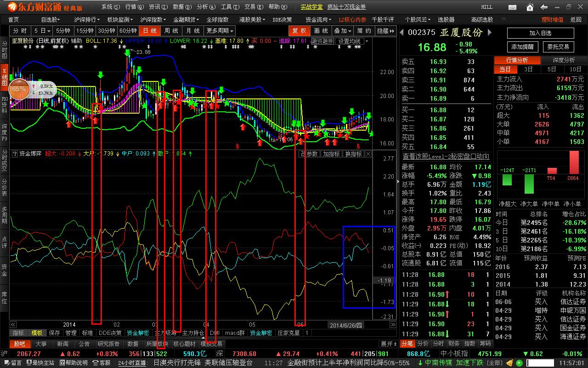Open the 分时图 sidebar tab
Image resolution: width=588 pixels, height=368 pixels.
point(5,49)
